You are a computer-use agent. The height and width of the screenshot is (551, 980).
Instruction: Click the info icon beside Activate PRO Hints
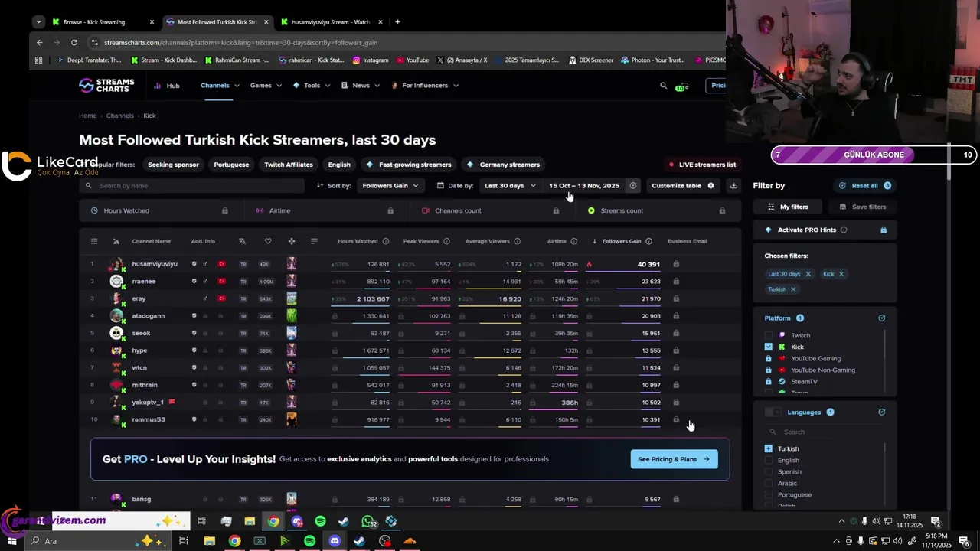click(844, 230)
